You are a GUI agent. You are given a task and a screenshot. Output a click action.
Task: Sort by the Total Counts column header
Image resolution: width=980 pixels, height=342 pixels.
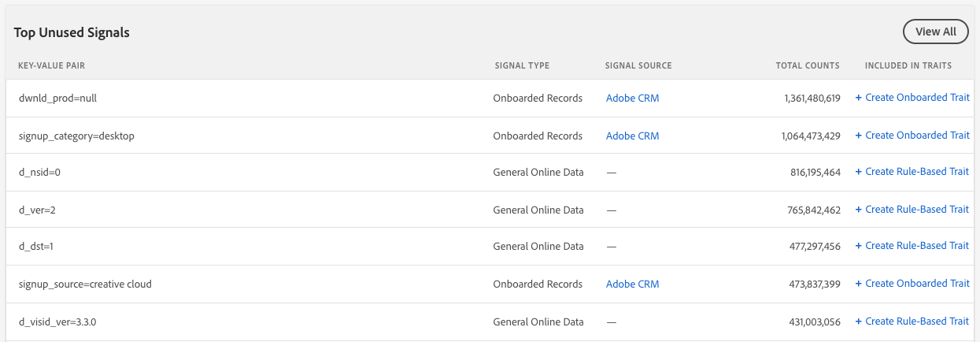tap(808, 65)
